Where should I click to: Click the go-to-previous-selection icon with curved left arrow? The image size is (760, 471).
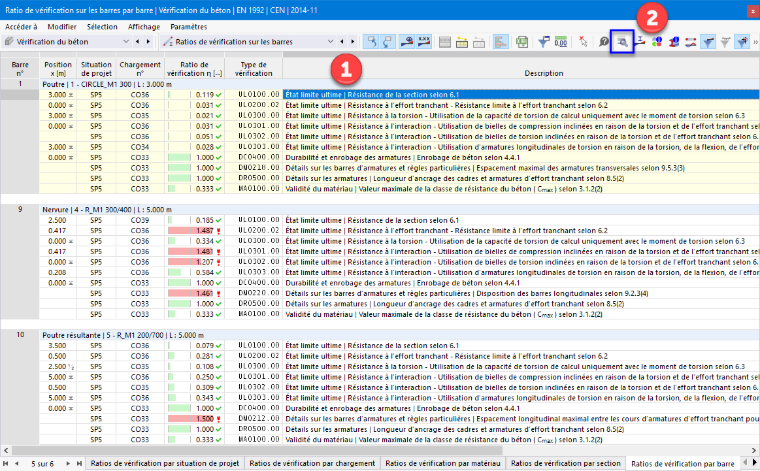[372, 42]
